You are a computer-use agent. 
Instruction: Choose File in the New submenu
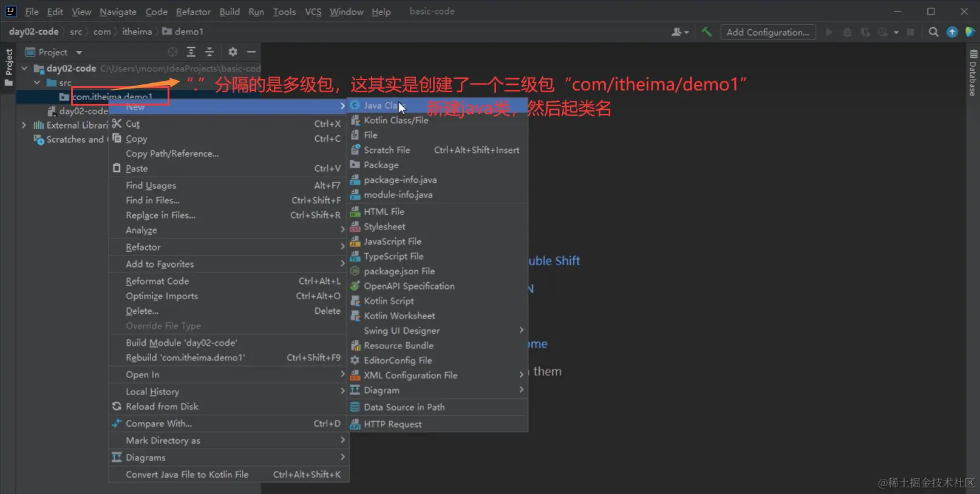click(x=438, y=135)
